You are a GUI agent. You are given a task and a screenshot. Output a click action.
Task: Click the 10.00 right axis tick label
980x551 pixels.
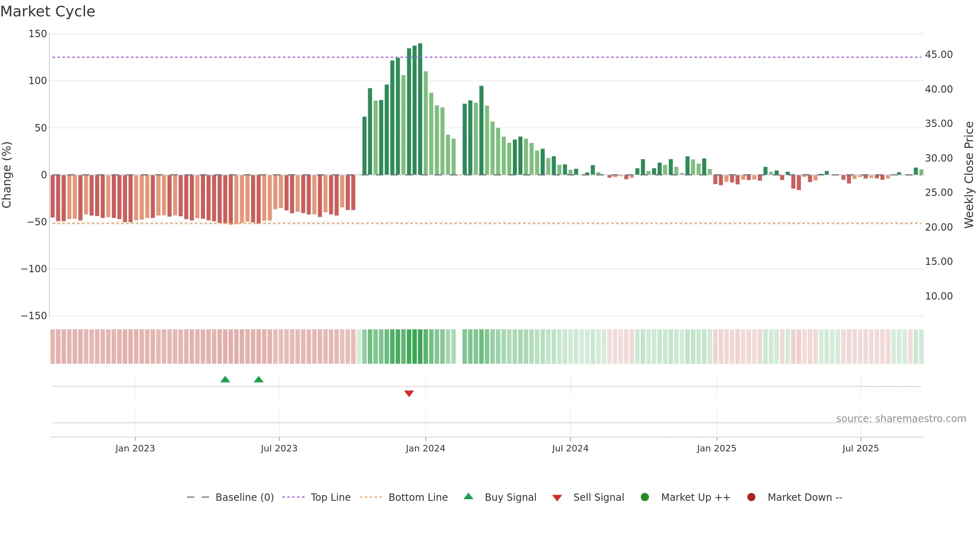tap(939, 296)
